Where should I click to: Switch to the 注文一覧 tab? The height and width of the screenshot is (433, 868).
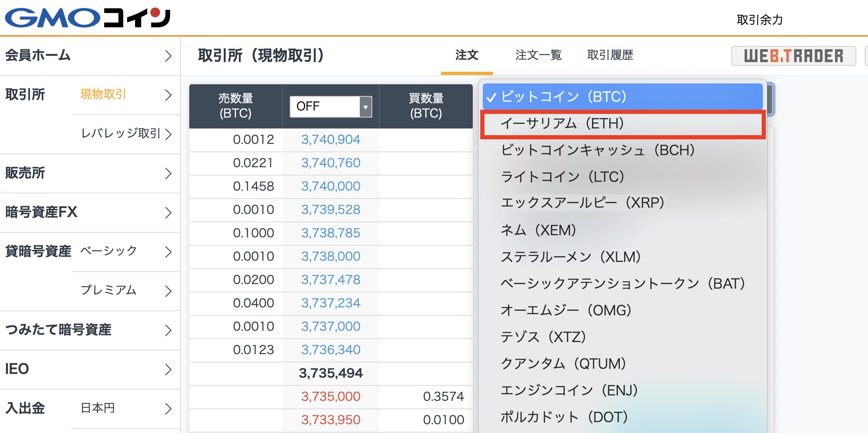[538, 55]
